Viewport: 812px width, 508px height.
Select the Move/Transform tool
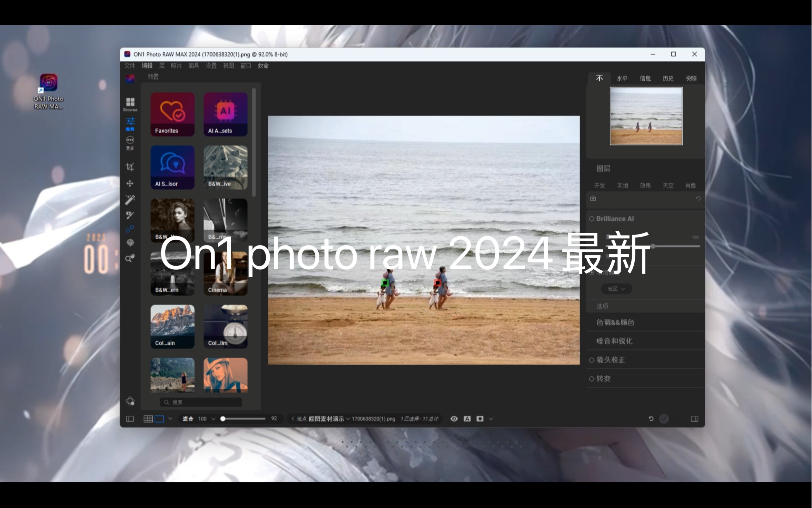[130, 183]
